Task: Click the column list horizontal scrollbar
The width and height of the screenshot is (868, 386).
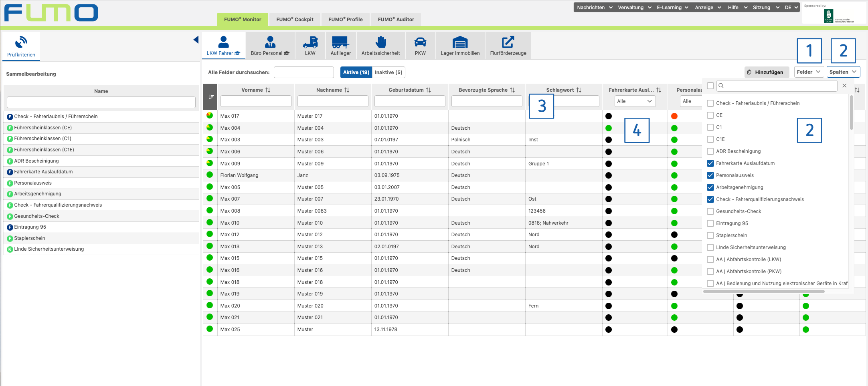Action: 764,292
